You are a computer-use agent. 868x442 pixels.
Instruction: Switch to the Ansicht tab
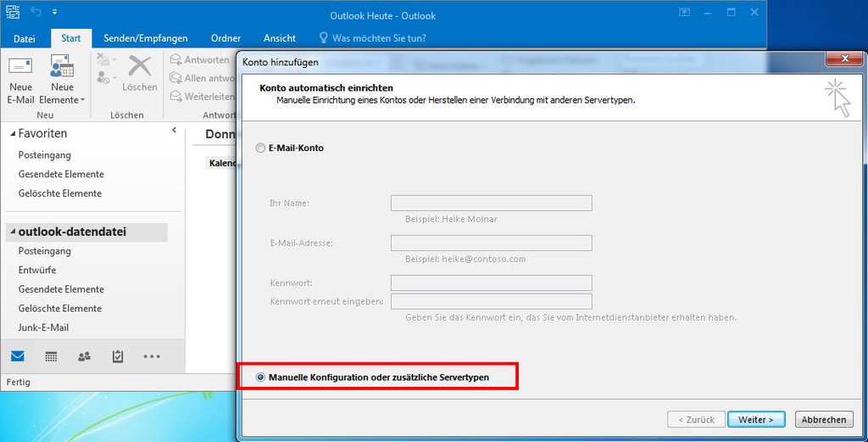(x=280, y=38)
